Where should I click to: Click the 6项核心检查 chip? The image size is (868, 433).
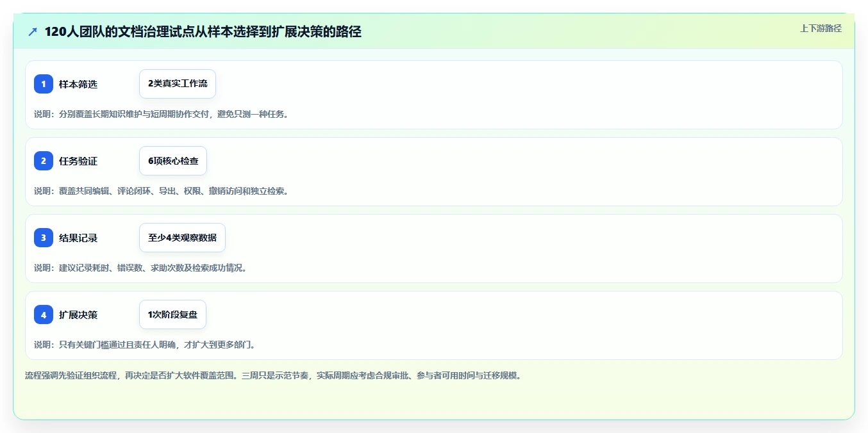point(173,161)
